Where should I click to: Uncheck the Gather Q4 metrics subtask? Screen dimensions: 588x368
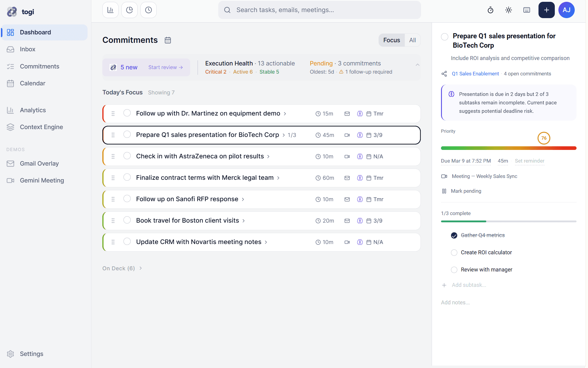click(454, 235)
